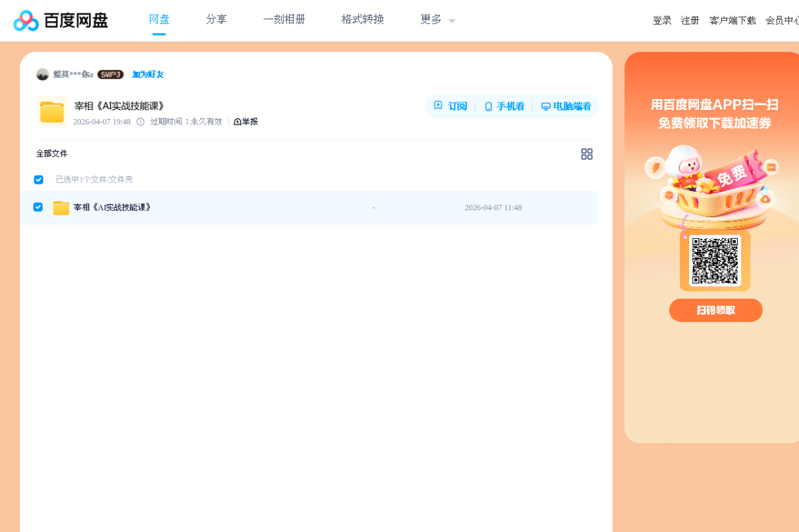Uncheck the 宰相《AI实战技能课》row checkbox
The height and width of the screenshot is (532, 799).
(x=38, y=206)
